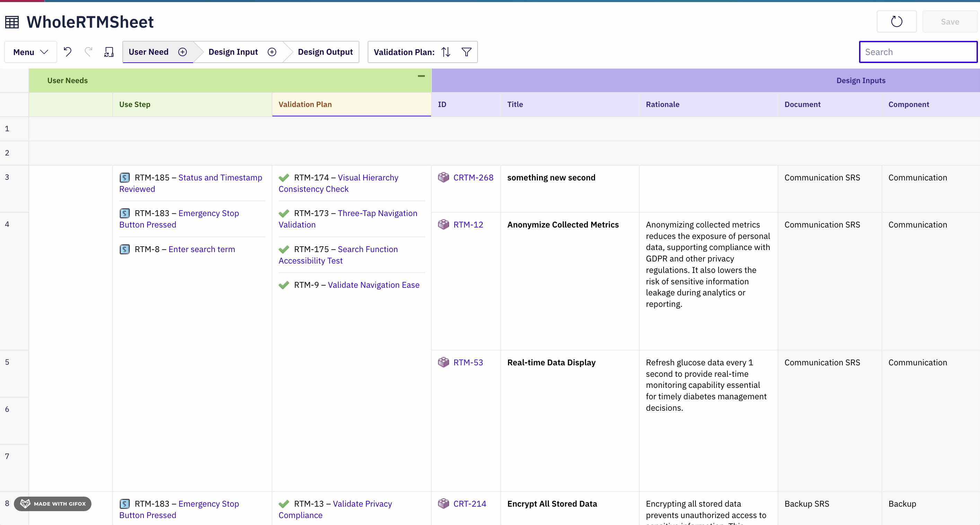Click the Validation Plan filter funnel icon
Viewport: 980px width, 525px height.
[x=466, y=52]
